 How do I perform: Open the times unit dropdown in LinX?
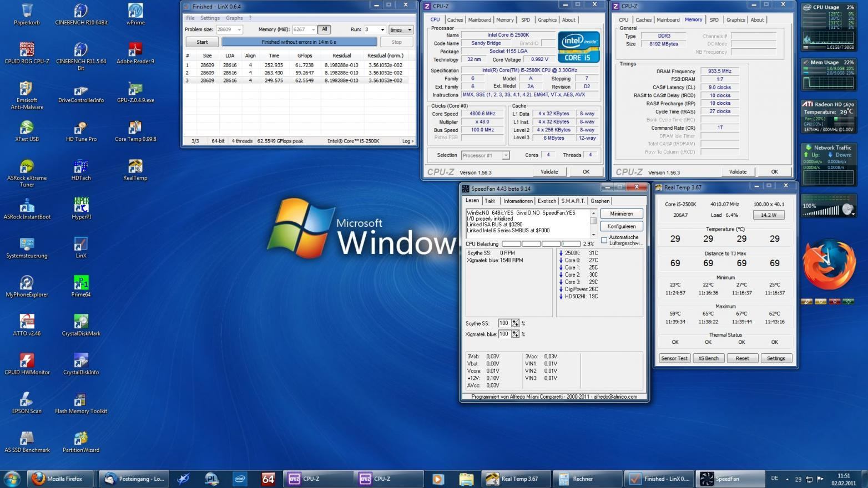click(x=401, y=29)
